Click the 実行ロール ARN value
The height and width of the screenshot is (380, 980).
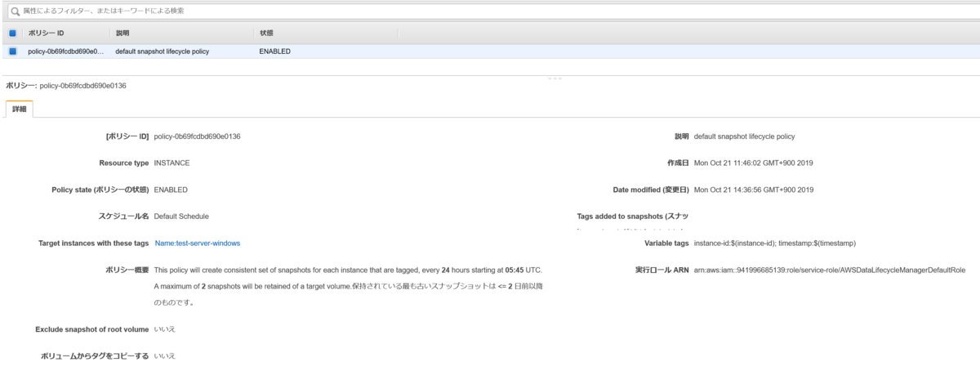coord(829,270)
